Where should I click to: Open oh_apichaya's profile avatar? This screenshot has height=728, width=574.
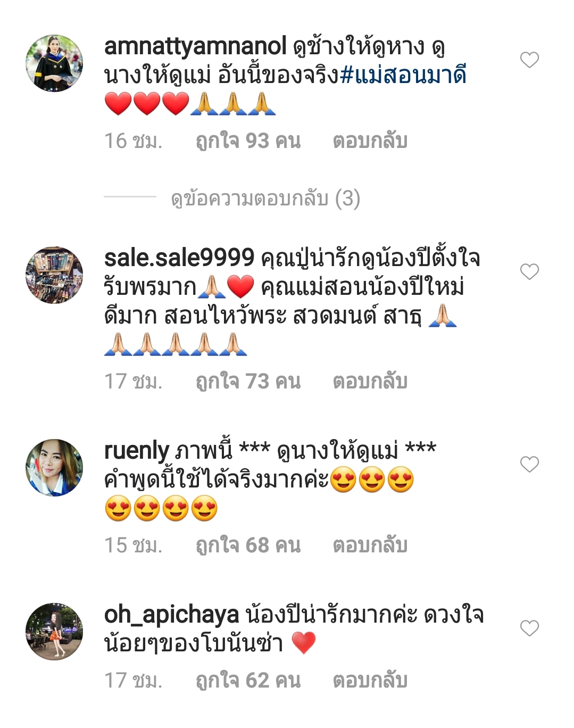pyautogui.click(x=54, y=632)
